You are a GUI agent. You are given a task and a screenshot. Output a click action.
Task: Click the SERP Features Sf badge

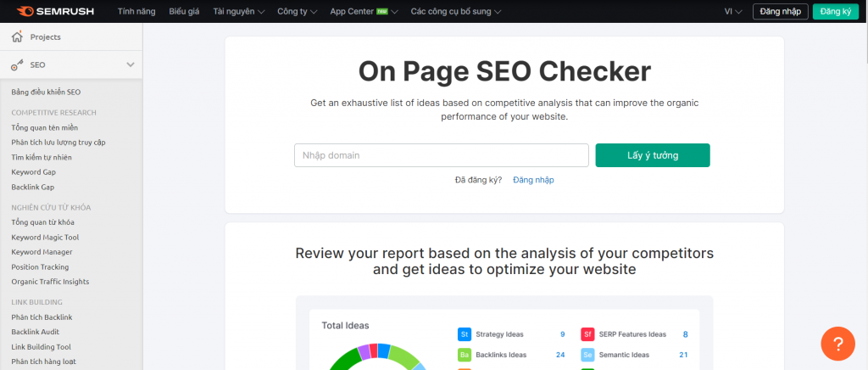coord(587,334)
